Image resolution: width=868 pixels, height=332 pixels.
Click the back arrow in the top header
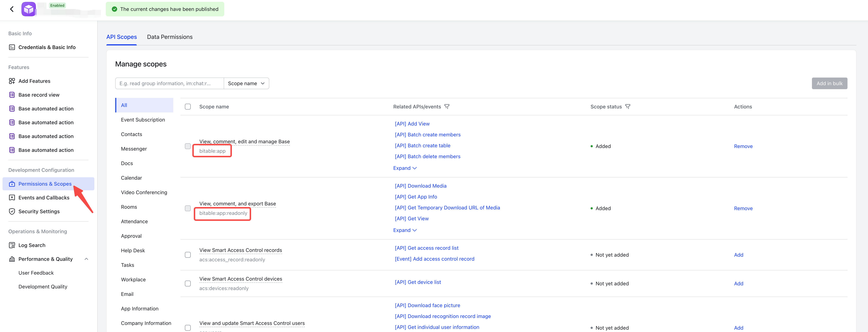(x=12, y=9)
